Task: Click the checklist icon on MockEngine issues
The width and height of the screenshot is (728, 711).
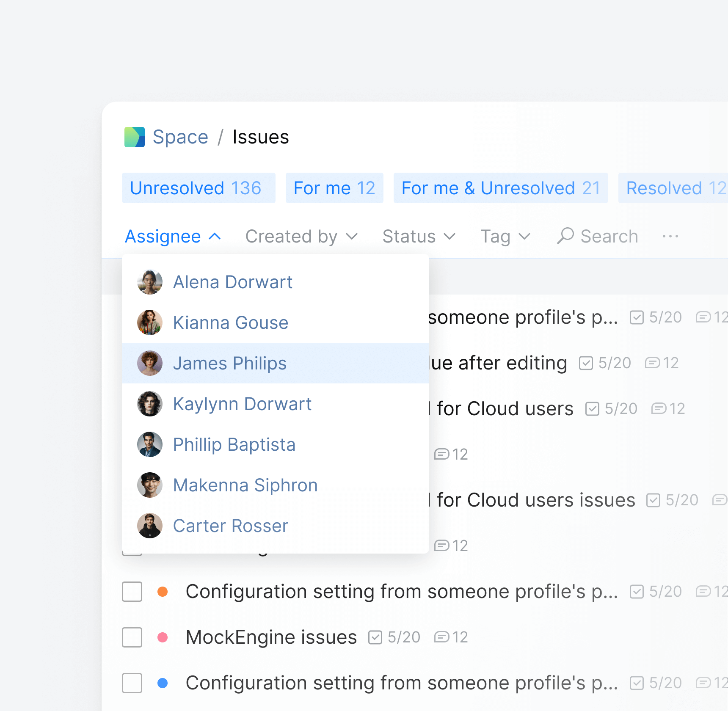Action: [375, 637]
